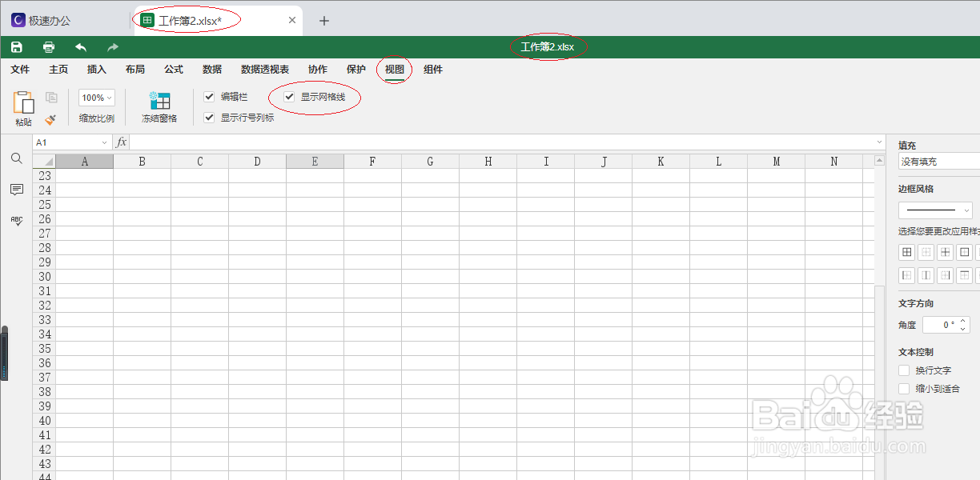Apply top border icon in second row

965,275
